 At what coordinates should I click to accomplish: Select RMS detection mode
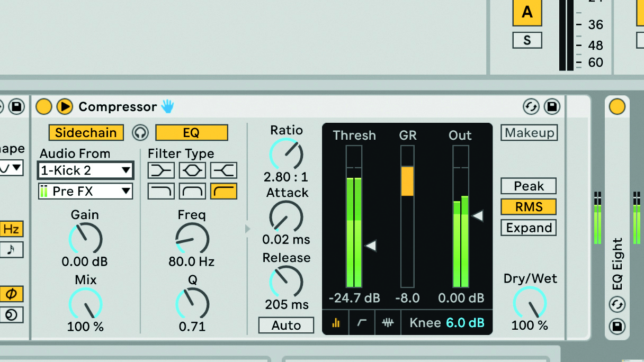click(x=529, y=207)
